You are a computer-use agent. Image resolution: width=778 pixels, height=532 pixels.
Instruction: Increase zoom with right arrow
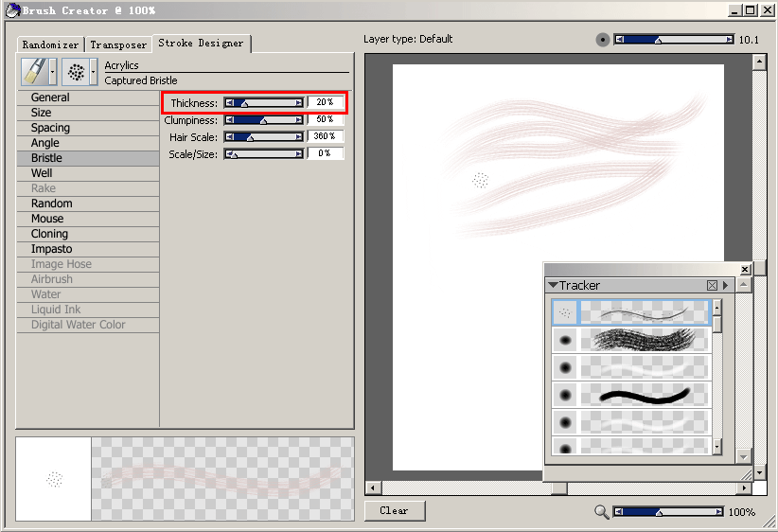tap(720, 512)
